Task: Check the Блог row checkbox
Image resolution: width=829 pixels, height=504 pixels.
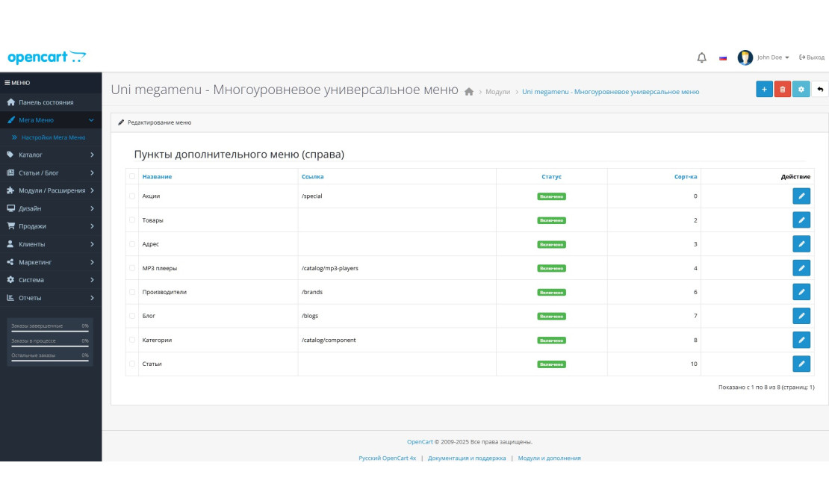Action: [x=132, y=316]
